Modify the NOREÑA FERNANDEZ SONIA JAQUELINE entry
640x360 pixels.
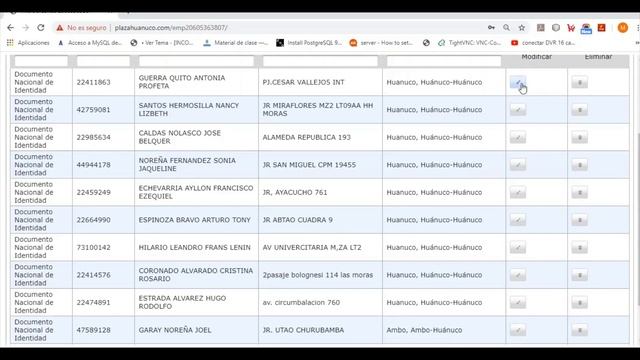coord(518,165)
